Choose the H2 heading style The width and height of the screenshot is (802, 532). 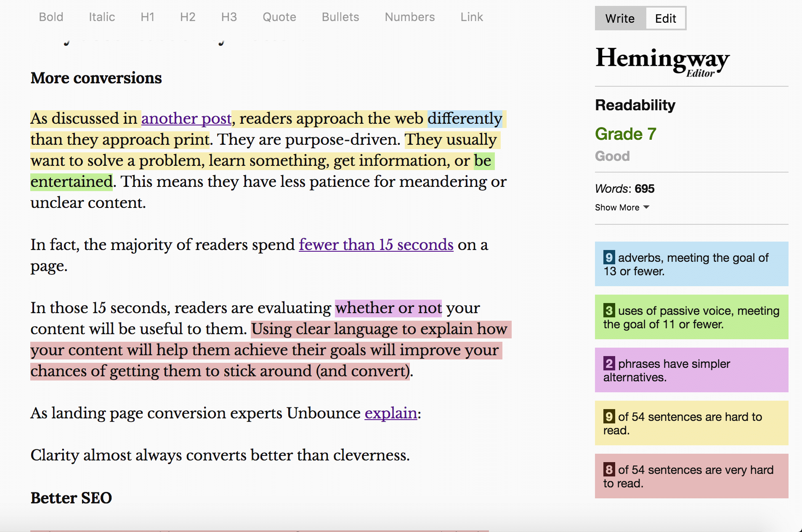point(188,17)
